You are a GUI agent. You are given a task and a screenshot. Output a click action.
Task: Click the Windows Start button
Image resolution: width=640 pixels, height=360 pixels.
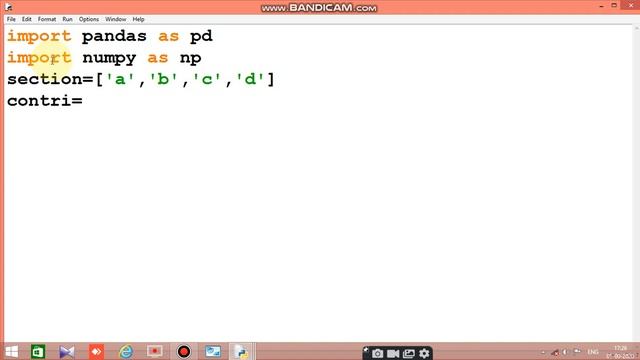[11, 351]
